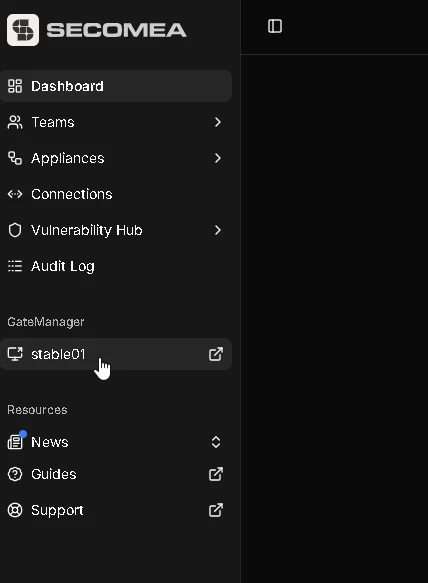428x583 pixels.
Task: Open Vulnerability Hub section
Action: [x=116, y=230]
